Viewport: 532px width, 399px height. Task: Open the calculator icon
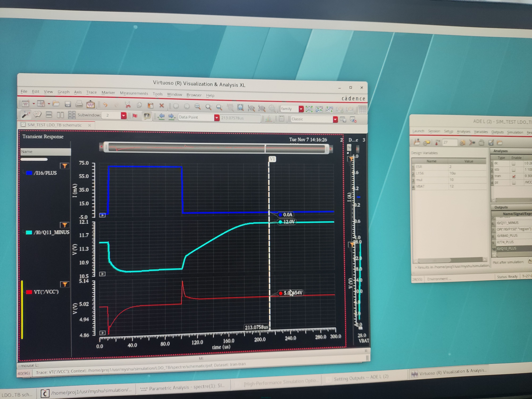(281, 119)
